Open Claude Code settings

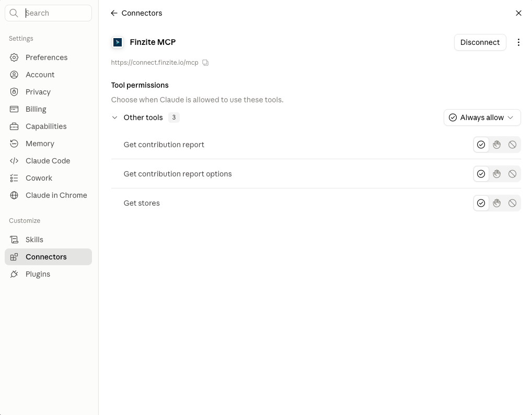click(x=48, y=161)
